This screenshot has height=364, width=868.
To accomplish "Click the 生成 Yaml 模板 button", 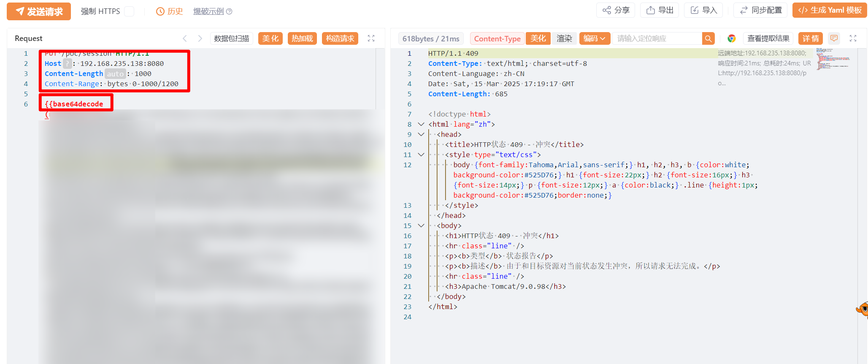I will coord(829,11).
